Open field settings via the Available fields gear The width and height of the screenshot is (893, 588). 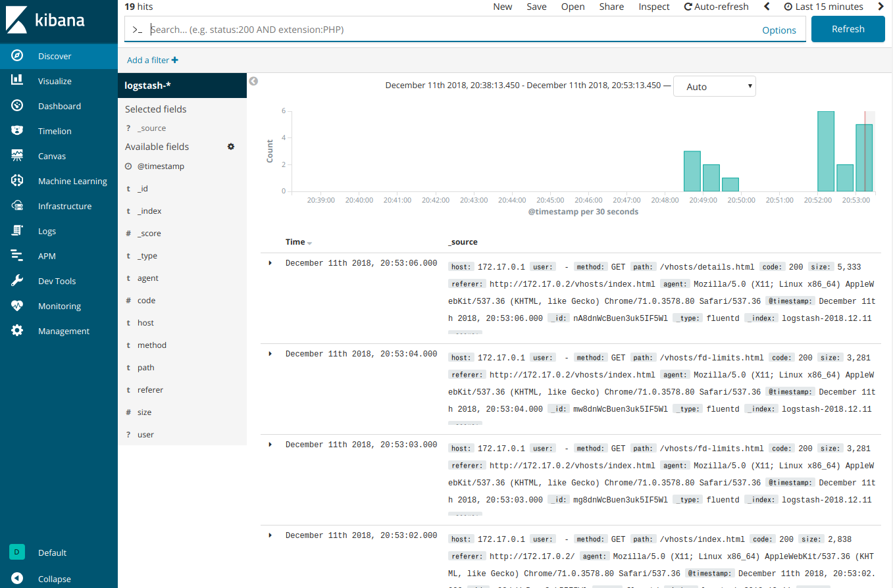(230, 146)
